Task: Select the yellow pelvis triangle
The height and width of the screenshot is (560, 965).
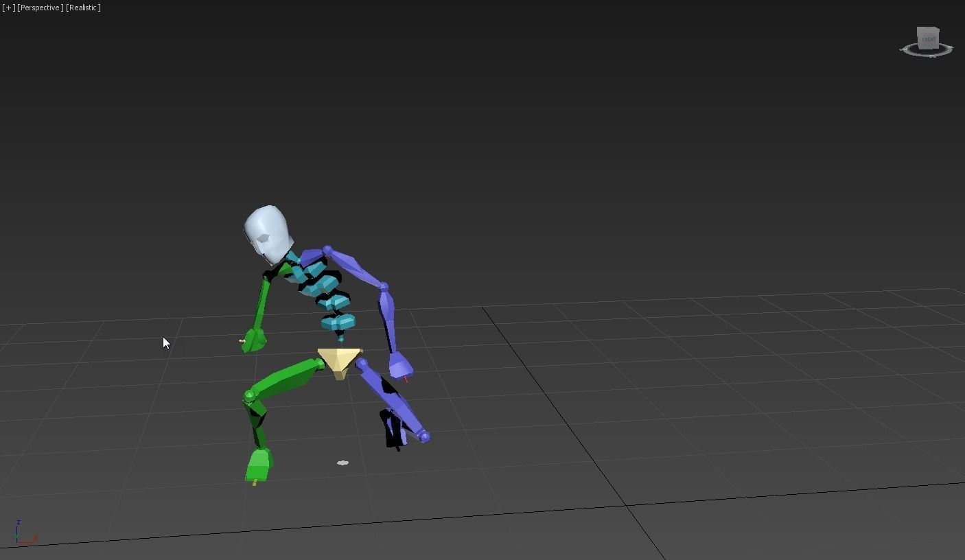Action: [x=340, y=362]
